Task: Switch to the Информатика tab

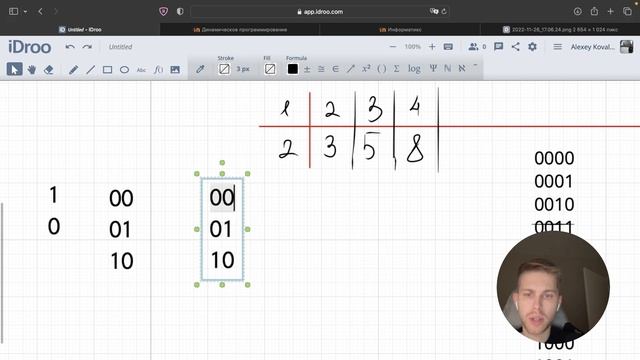Action: [400, 29]
